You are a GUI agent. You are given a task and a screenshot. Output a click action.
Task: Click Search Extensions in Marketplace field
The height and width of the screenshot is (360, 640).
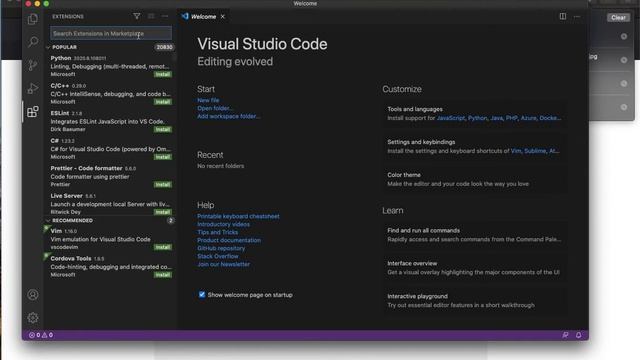pyautogui.click(x=111, y=33)
